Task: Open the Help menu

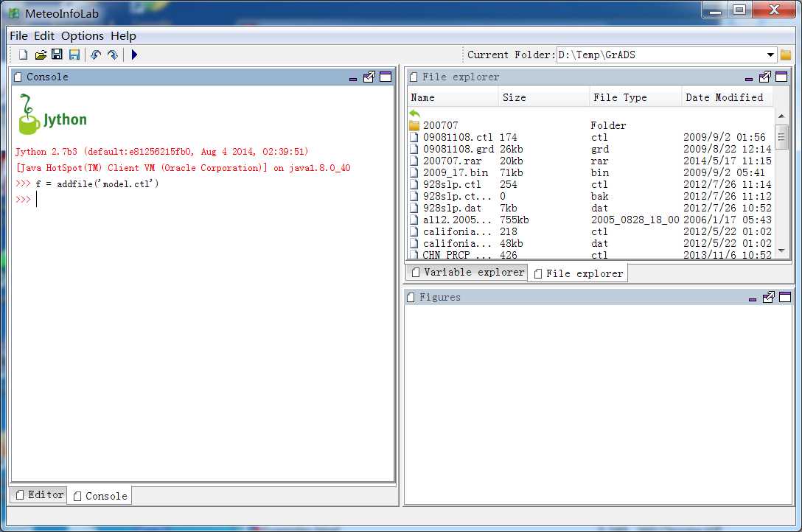Action: 123,36
